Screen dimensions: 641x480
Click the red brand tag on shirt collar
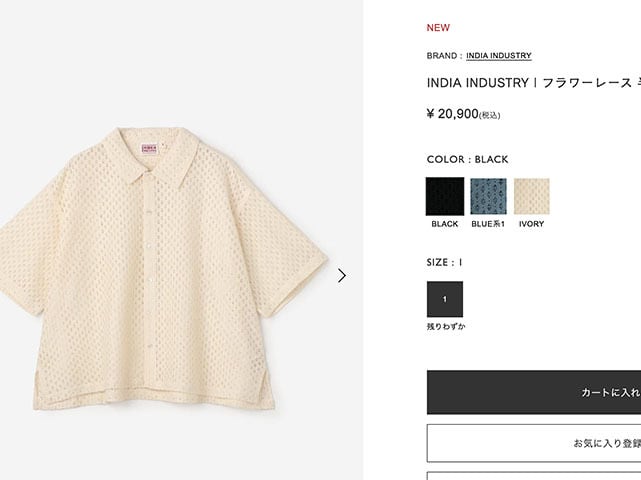point(149,148)
